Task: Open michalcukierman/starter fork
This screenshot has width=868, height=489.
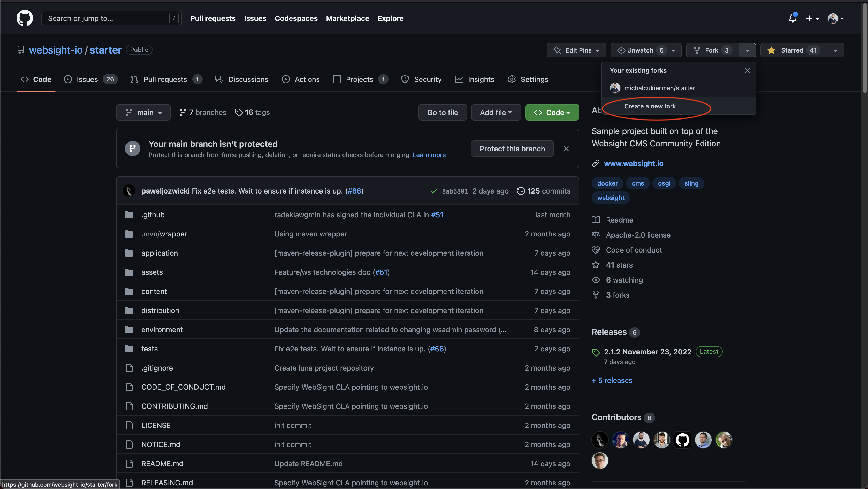Action: pyautogui.click(x=678, y=88)
